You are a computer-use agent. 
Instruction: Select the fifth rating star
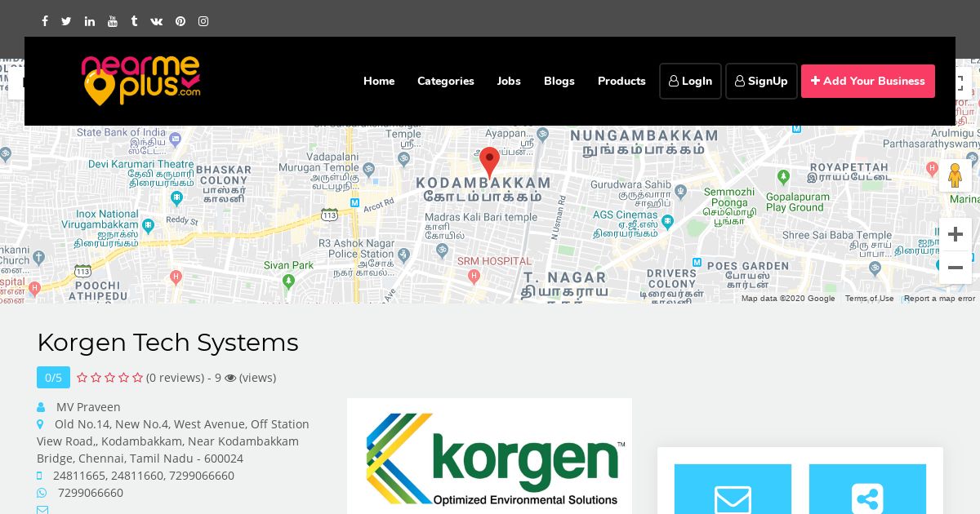click(138, 378)
